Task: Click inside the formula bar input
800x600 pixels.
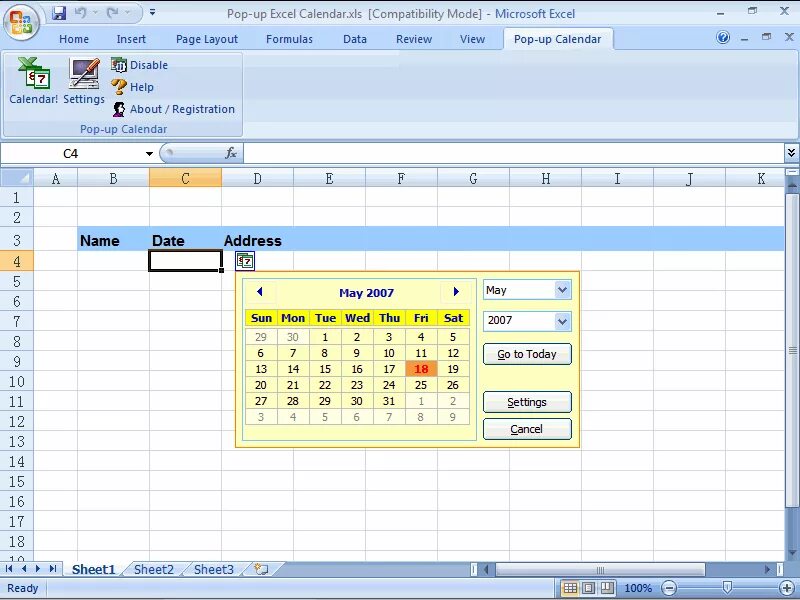Action: tap(513, 153)
